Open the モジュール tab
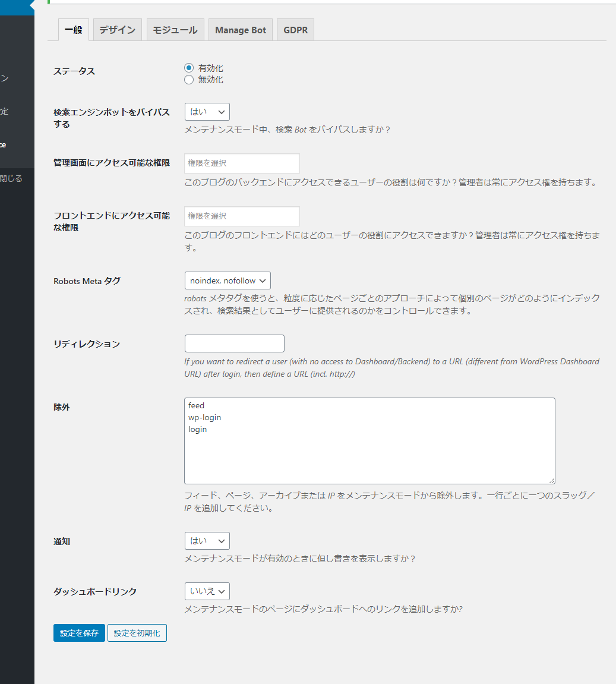616x684 pixels. tap(175, 30)
